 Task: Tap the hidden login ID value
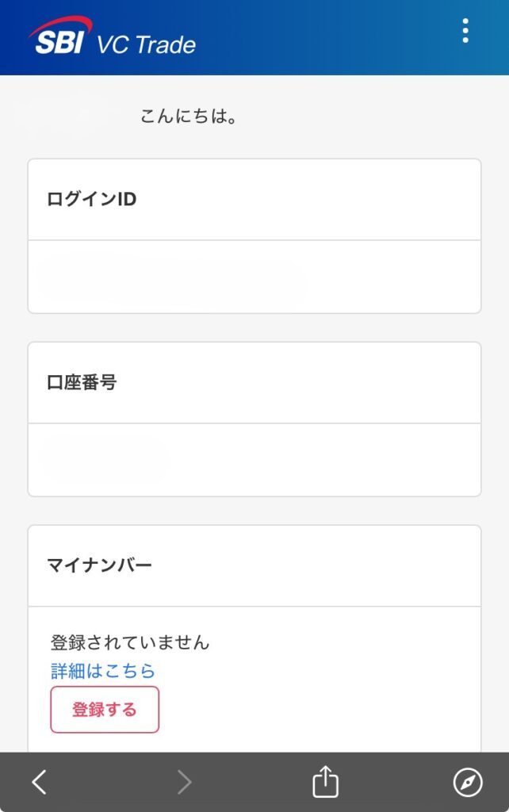[x=170, y=278]
